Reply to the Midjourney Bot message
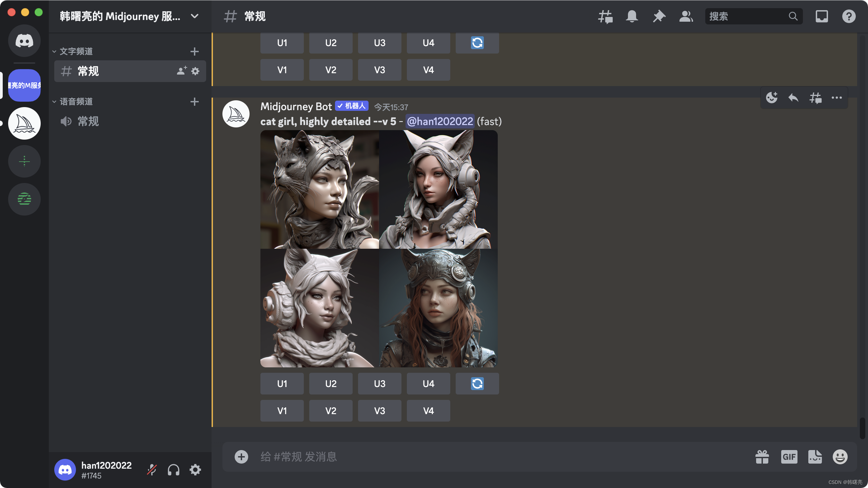This screenshot has height=488, width=868. tap(793, 98)
